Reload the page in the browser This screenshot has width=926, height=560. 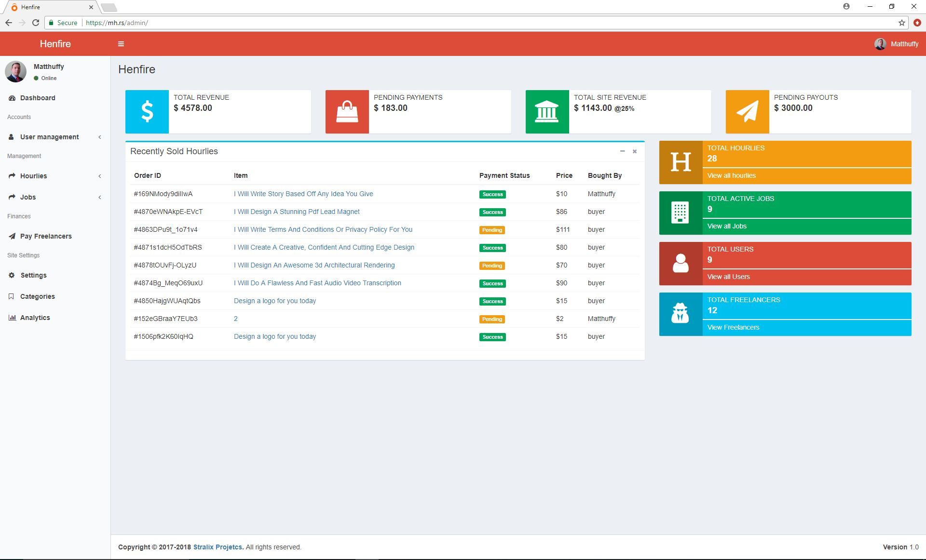36,23
